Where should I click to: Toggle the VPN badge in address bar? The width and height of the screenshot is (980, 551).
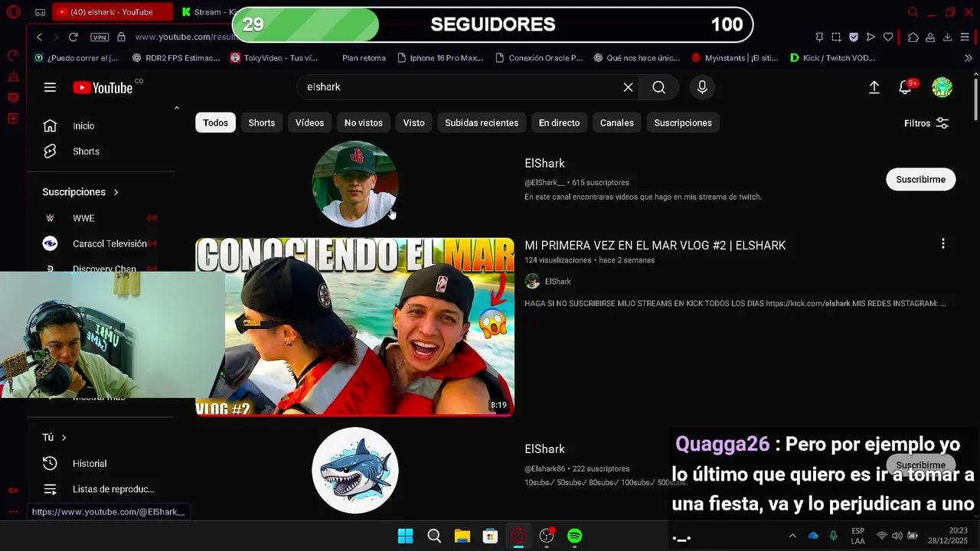[100, 37]
